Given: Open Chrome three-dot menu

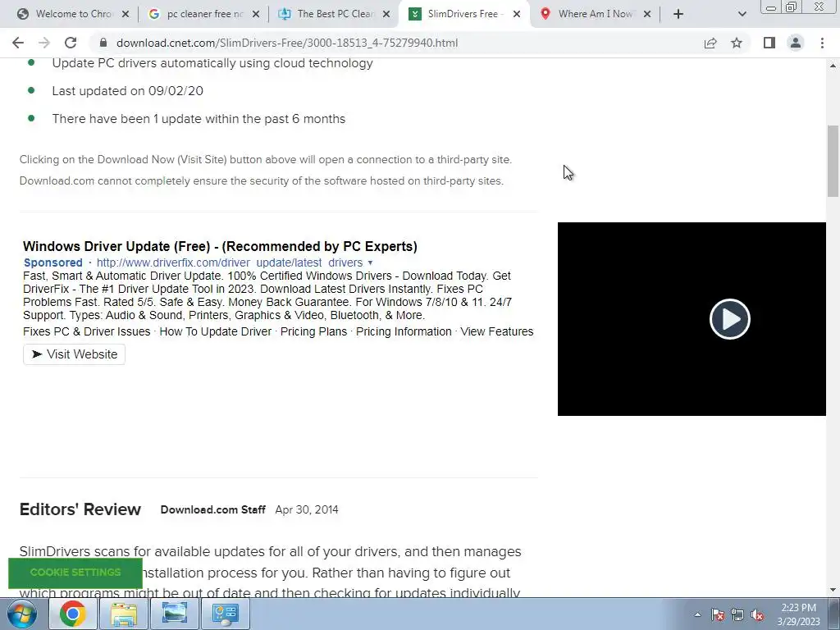Looking at the screenshot, I should point(822,43).
